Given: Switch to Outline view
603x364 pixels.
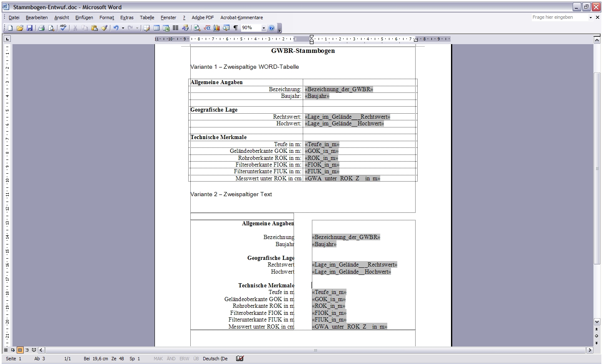Looking at the screenshot, I should tap(27, 350).
